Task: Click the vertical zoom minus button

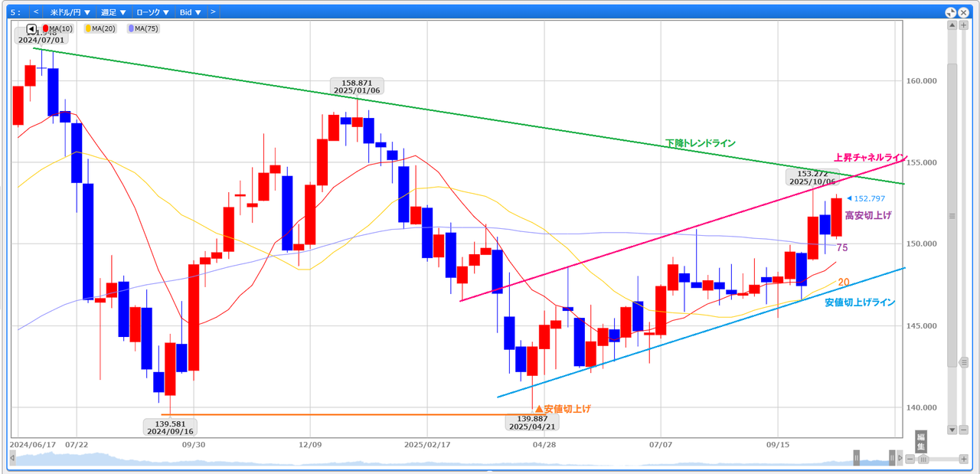Action: point(962,430)
